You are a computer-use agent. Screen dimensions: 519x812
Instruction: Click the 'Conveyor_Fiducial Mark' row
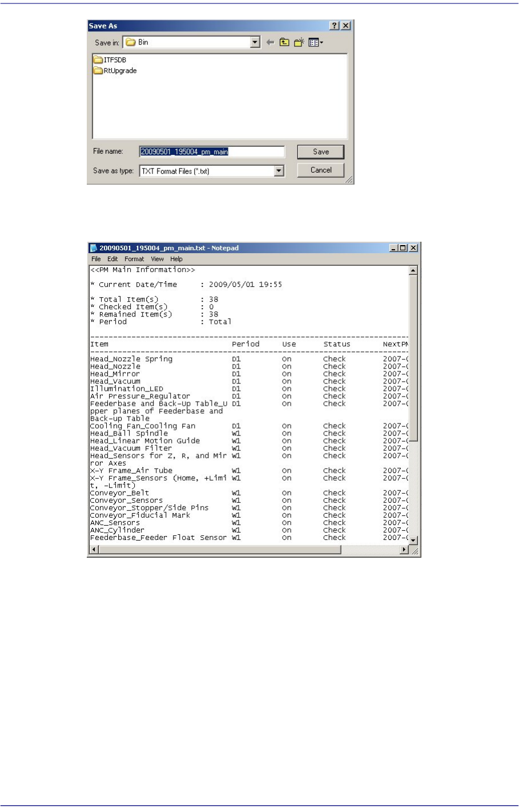[x=249, y=515]
